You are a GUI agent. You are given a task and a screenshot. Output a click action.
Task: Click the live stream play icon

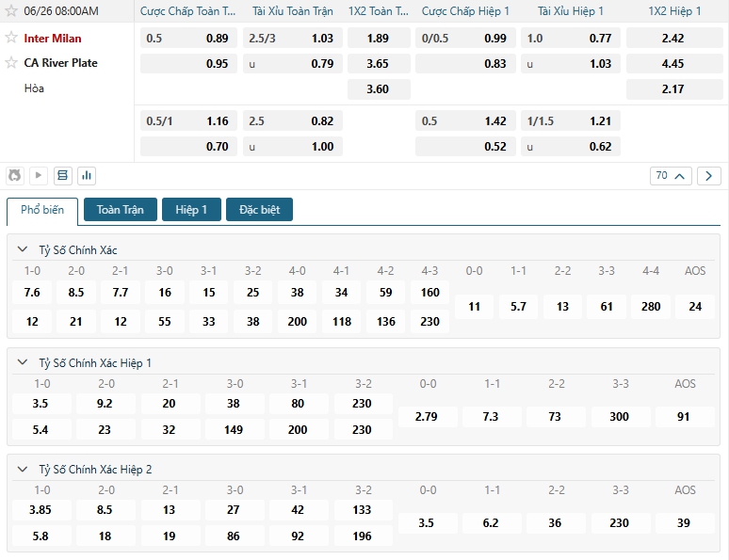(x=39, y=175)
